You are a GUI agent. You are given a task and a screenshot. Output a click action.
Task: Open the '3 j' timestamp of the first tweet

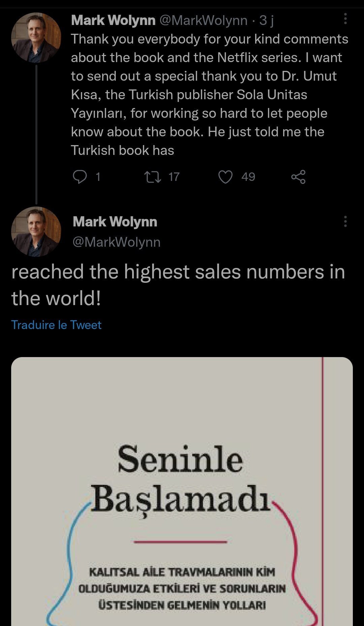[x=266, y=21]
